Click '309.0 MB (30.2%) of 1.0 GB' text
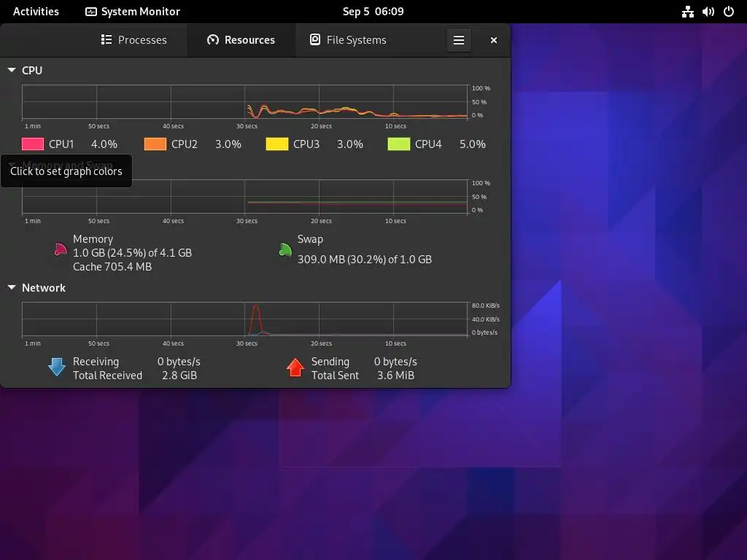This screenshot has height=560, width=747. (x=365, y=260)
